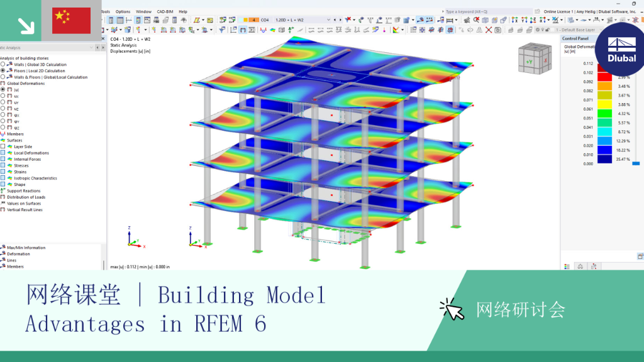Click the mirror triangle icon in second toolbar
The image size is (644, 362).
coord(479,30)
